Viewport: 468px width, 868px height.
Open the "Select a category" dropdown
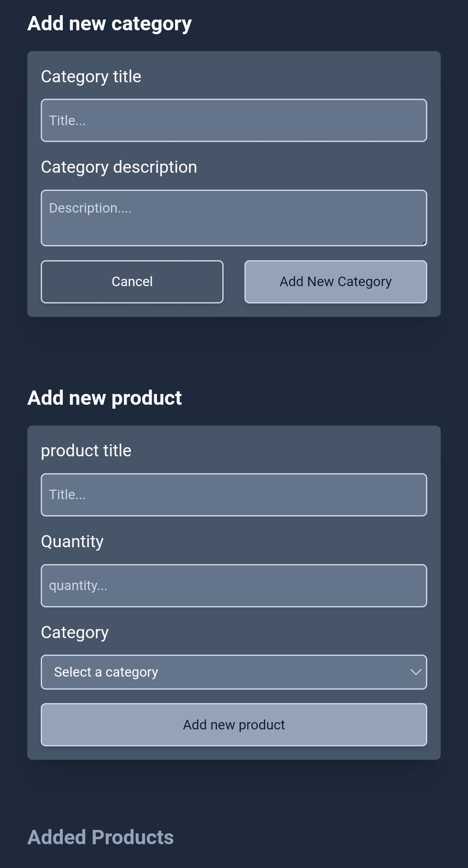[x=234, y=672]
